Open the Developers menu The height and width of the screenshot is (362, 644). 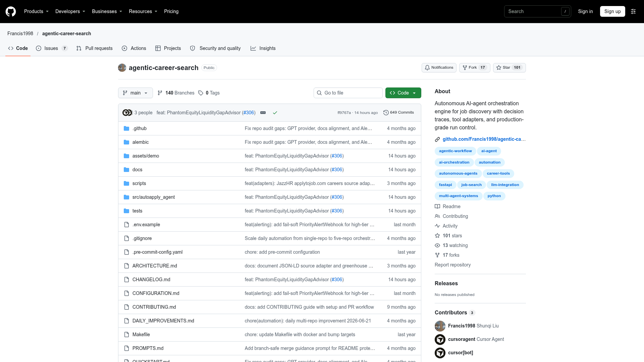(70, 11)
